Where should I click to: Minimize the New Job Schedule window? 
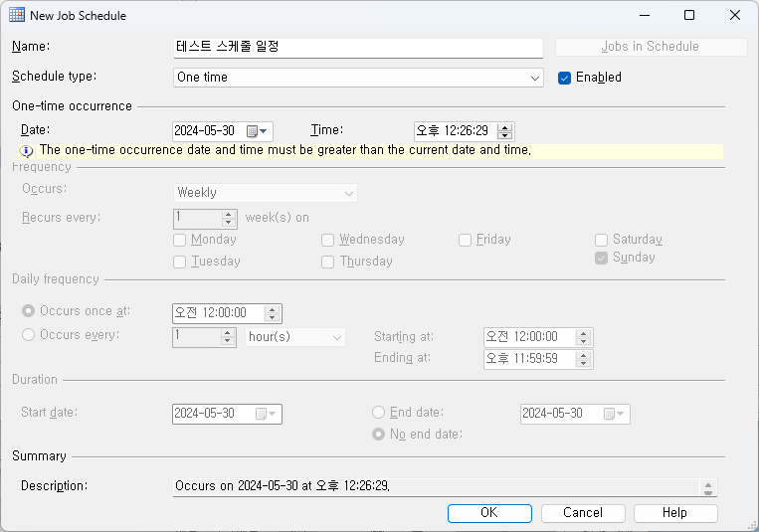pyautogui.click(x=645, y=15)
